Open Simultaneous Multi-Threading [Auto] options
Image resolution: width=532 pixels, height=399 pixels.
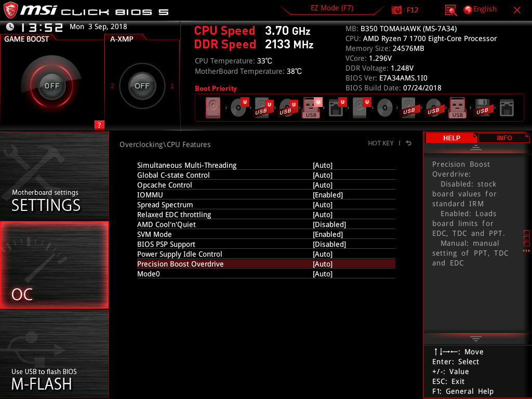coord(322,165)
